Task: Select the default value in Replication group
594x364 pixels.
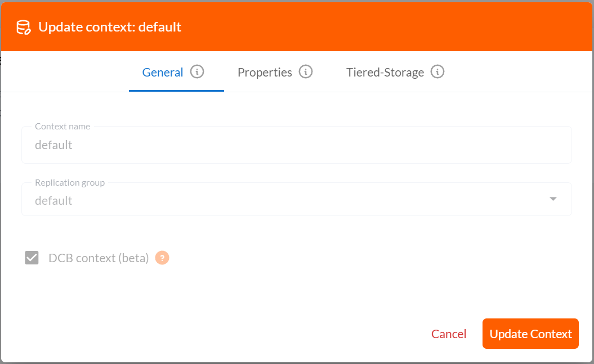Action: 53,201
